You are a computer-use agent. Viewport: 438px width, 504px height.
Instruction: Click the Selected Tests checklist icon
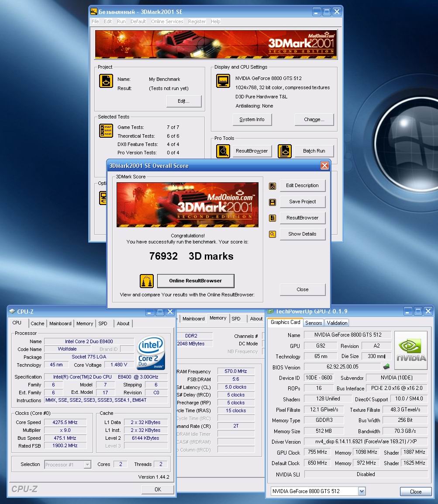pyautogui.click(x=106, y=131)
